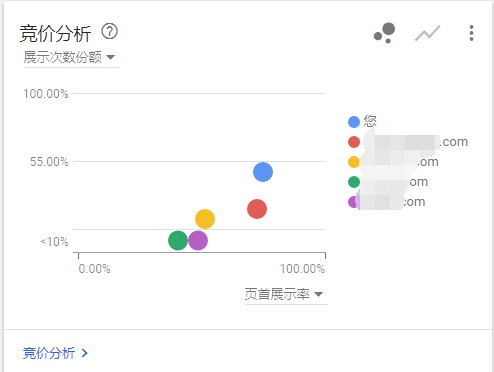This screenshot has height=372, width=494.
Task: Open the three-dot more options menu
Action: 471,33
